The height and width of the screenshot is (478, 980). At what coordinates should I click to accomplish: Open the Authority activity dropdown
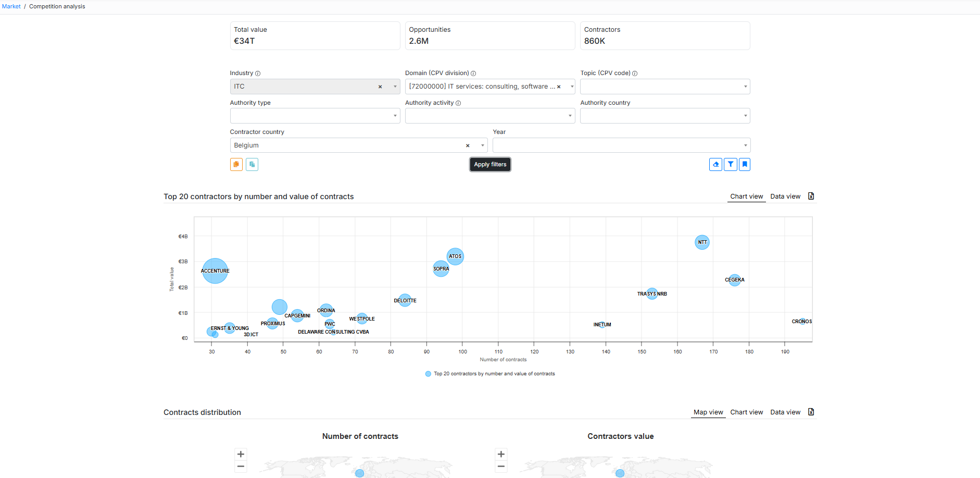[490, 116]
